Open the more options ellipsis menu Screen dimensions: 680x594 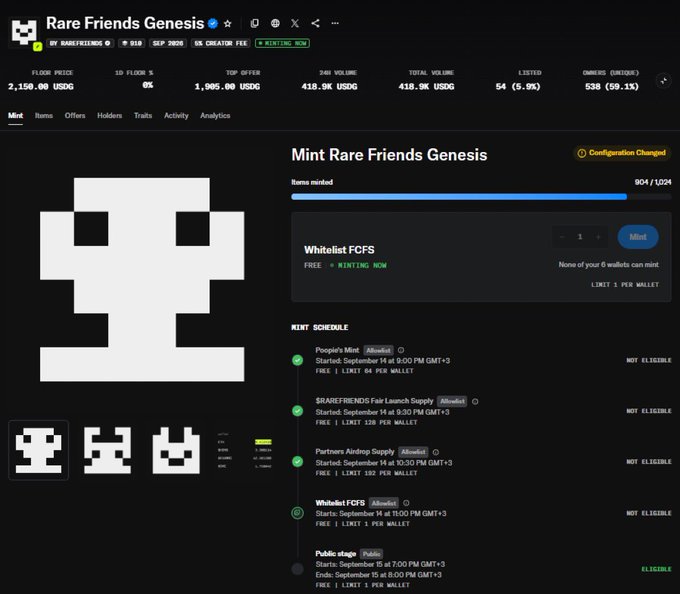(x=335, y=23)
